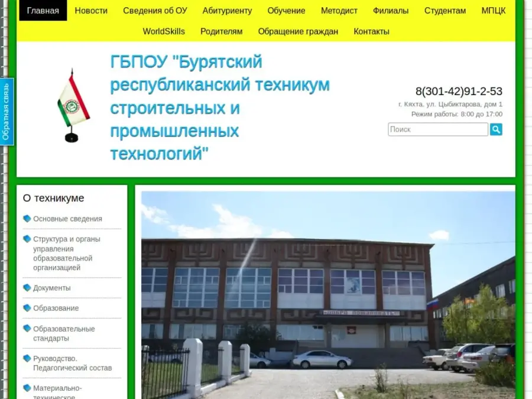The height and width of the screenshot is (399, 532).
Task: Click the book icon beside Структура и органы управления
Action: 27,239
